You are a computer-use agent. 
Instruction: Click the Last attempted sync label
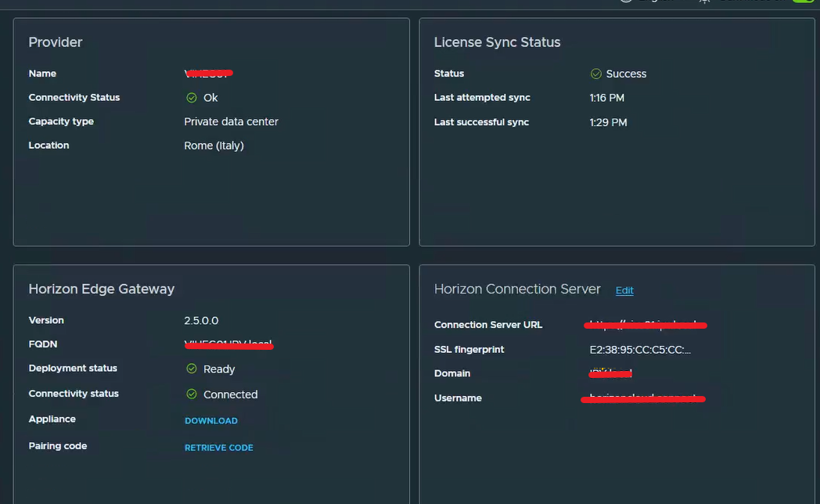tap(482, 98)
